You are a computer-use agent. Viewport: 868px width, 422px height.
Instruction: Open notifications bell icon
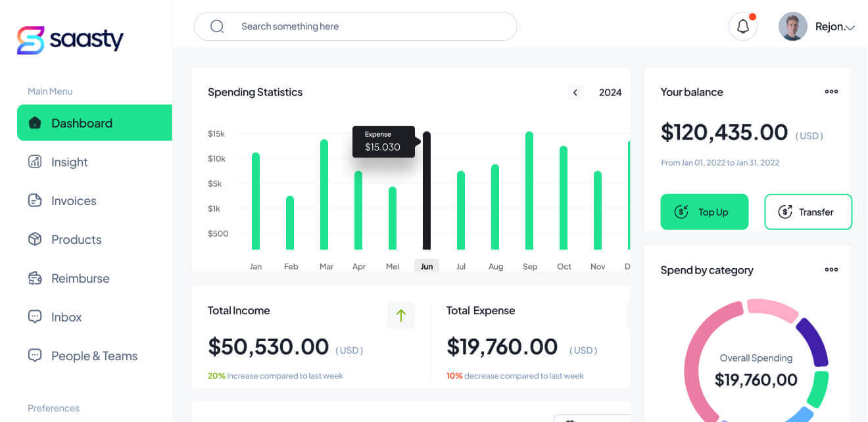coord(742,26)
